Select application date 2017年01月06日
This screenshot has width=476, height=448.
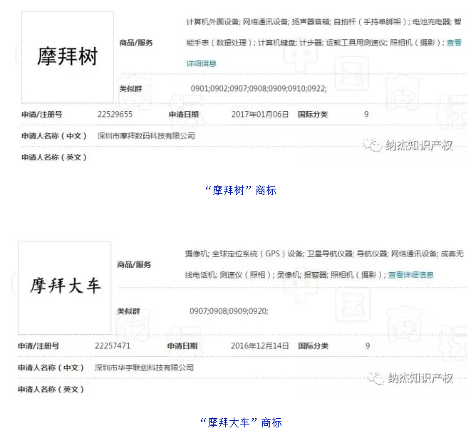point(260,115)
